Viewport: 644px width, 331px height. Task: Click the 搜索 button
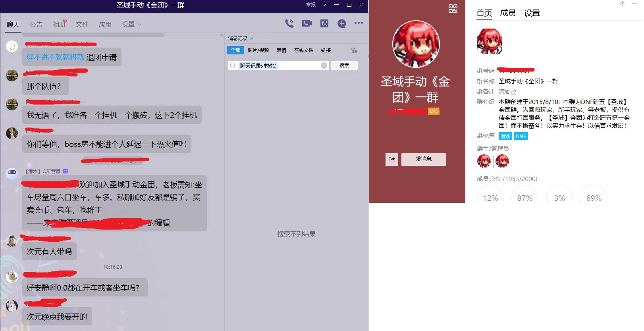pos(344,65)
